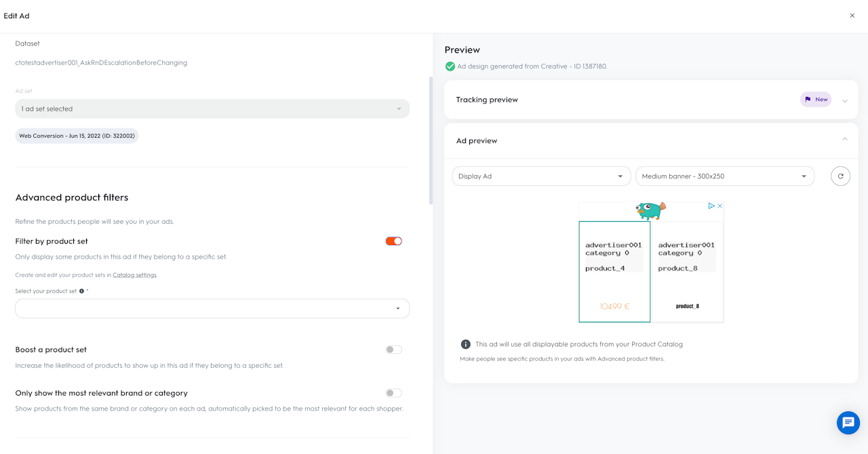Click the green check status icon

pyautogui.click(x=450, y=67)
